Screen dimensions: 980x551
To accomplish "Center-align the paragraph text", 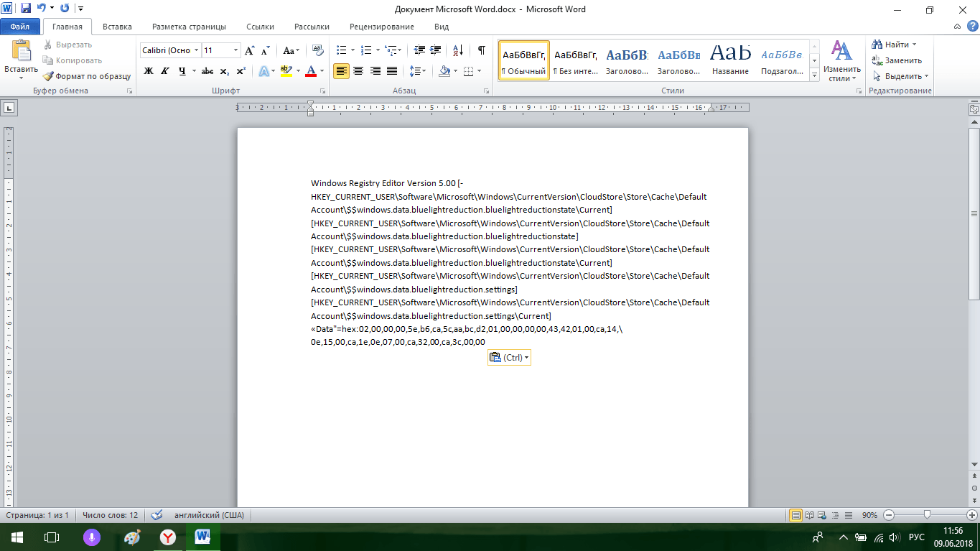I will 358,71.
